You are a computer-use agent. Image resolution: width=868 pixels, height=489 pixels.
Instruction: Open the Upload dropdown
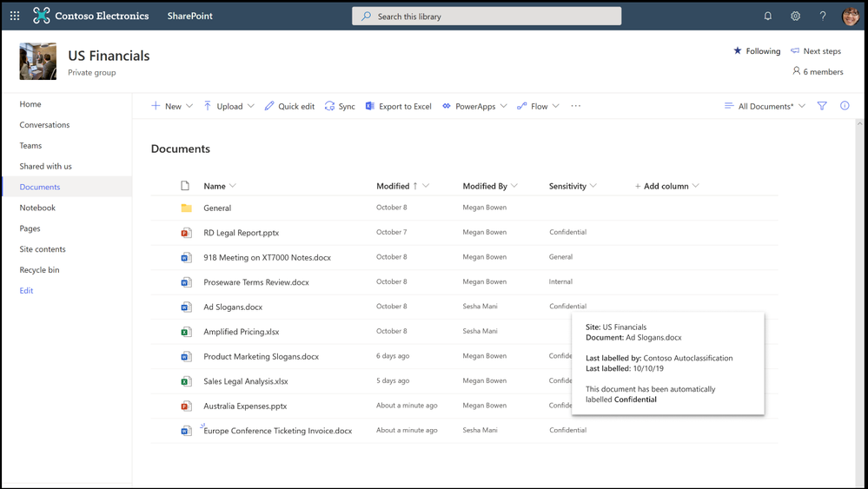coord(229,106)
